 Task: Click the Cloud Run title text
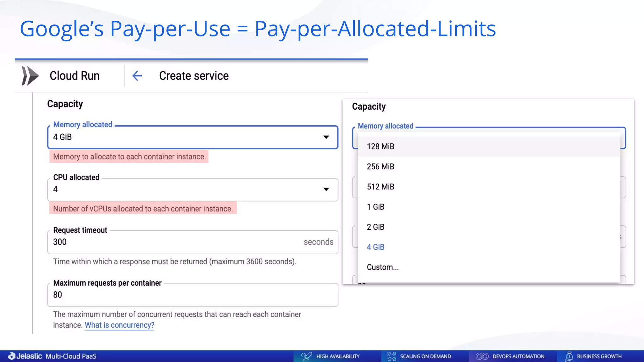tap(75, 76)
